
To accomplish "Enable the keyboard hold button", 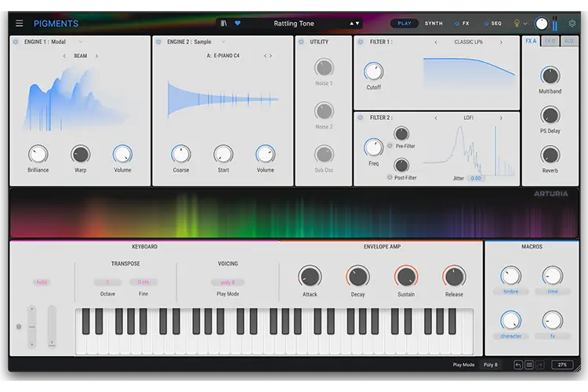I will tap(42, 282).
